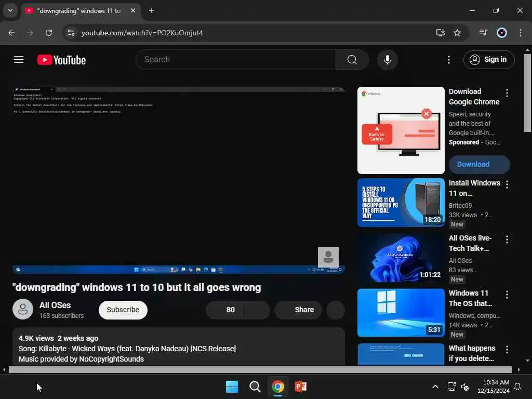Open the All OSes channel name link

55,305
